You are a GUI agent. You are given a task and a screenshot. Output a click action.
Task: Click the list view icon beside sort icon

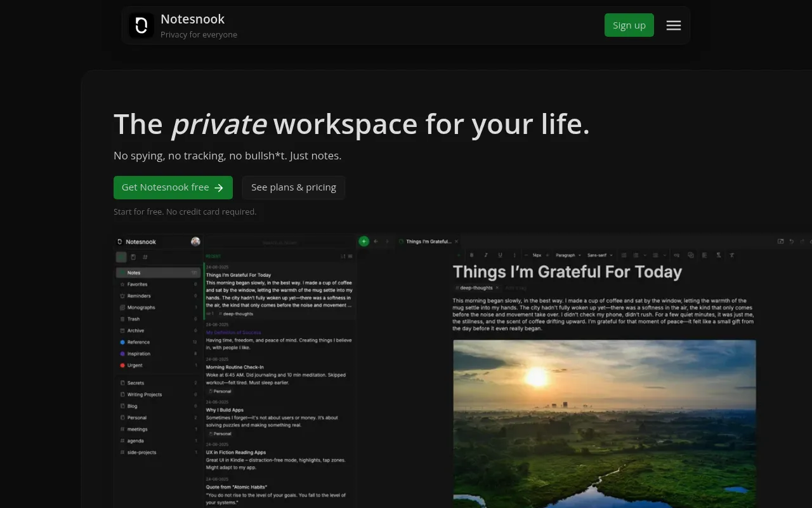coord(350,257)
